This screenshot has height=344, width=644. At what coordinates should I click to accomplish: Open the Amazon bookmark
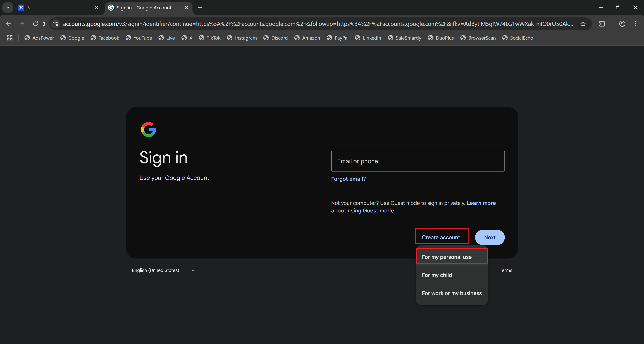click(307, 38)
